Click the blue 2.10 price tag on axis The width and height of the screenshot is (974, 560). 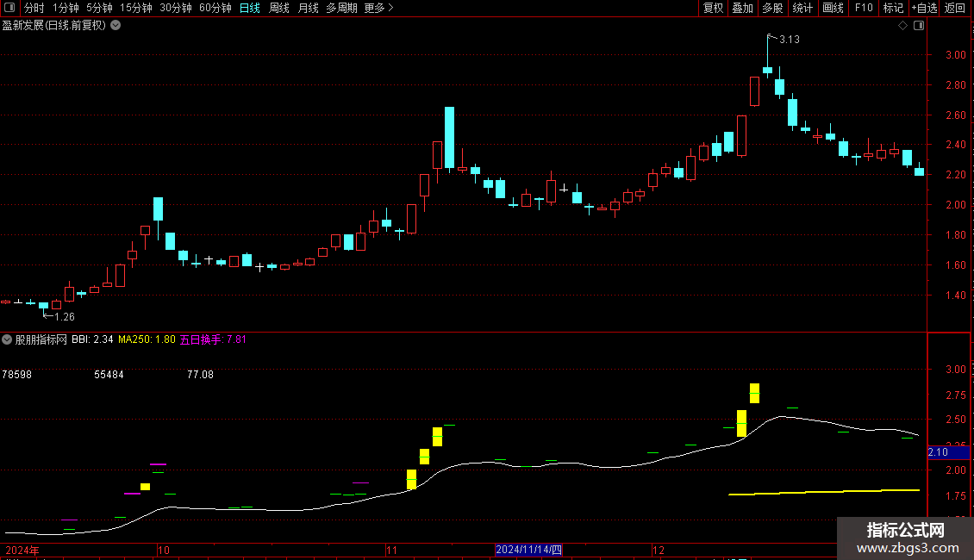(x=948, y=452)
